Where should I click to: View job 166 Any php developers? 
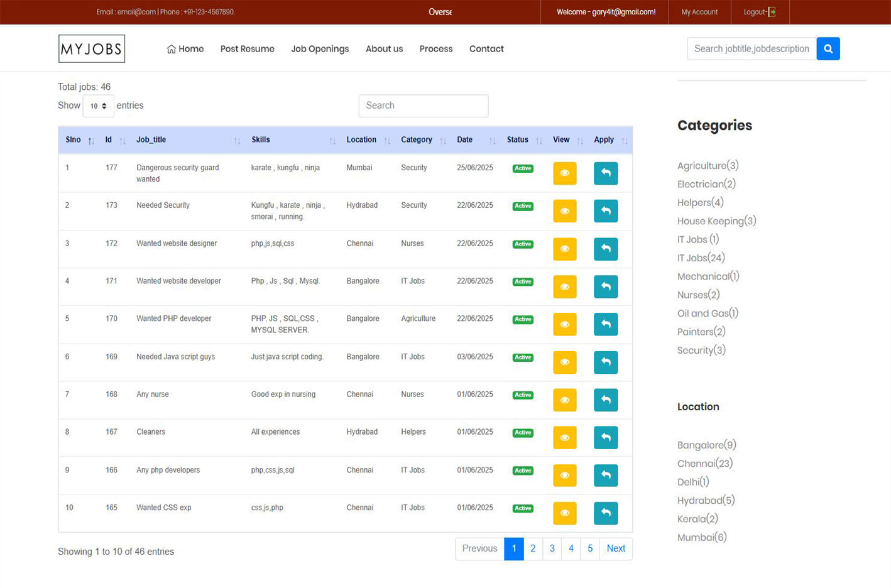point(564,476)
